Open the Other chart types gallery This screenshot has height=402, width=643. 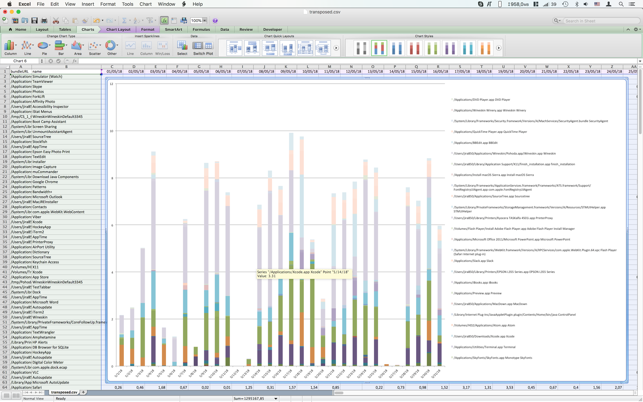[111, 47]
